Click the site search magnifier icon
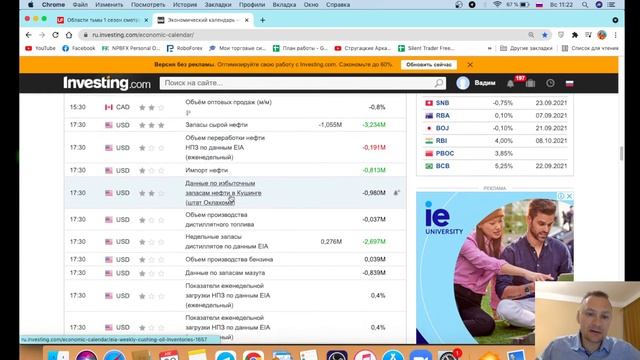The height and width of the screenshot is (360, 640). click(x=439, y=83)
